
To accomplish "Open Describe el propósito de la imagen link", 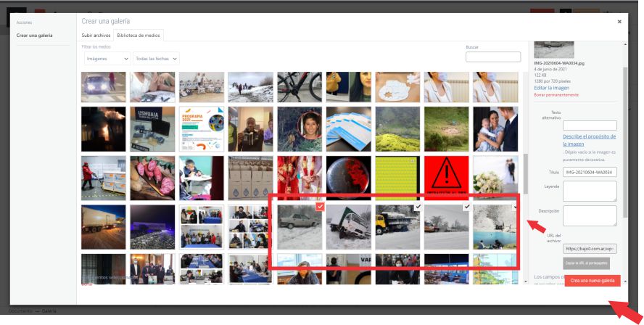I will tap(589, 140).
